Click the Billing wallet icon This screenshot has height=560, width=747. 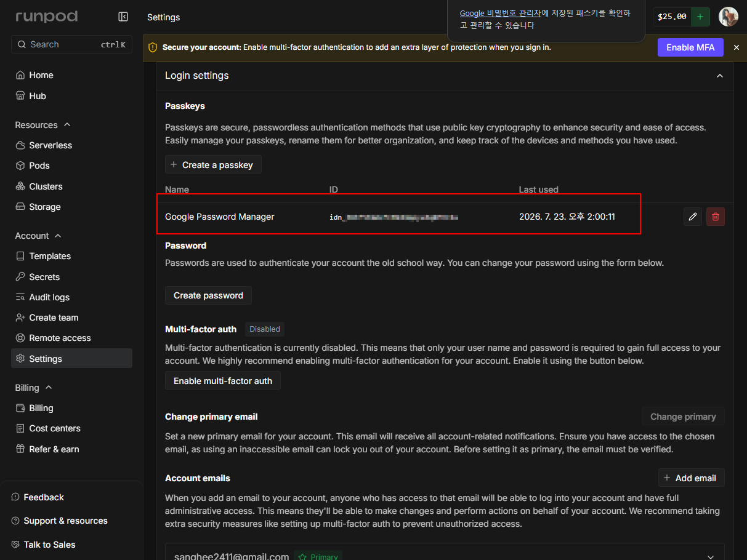[20, 408]
